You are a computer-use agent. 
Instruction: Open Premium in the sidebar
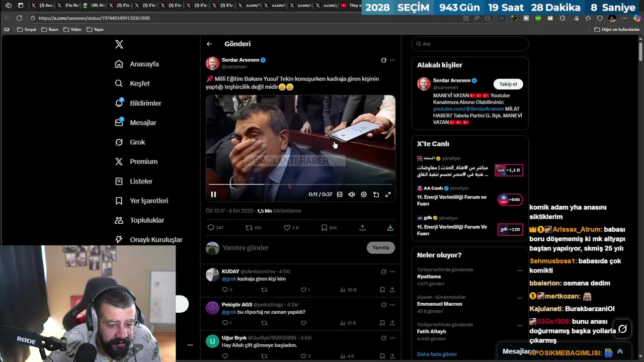(136, 161)
